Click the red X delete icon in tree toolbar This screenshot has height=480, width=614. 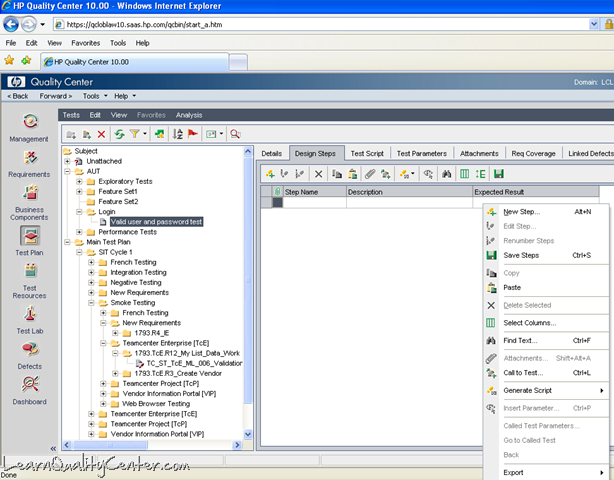pos(103,133)
